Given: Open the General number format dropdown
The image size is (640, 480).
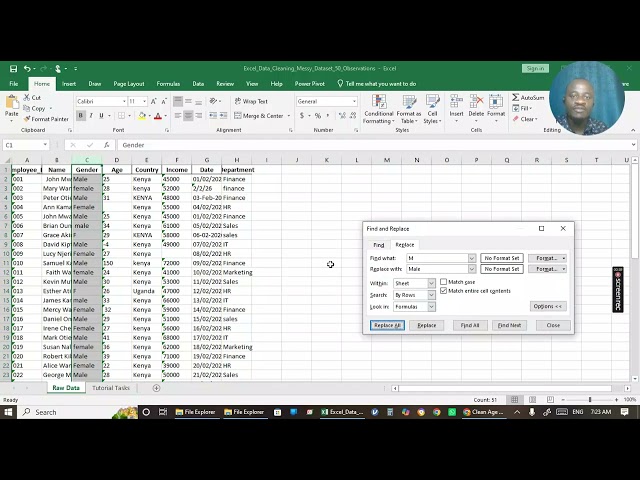Looking at the screenshot, I should point(354,101).
